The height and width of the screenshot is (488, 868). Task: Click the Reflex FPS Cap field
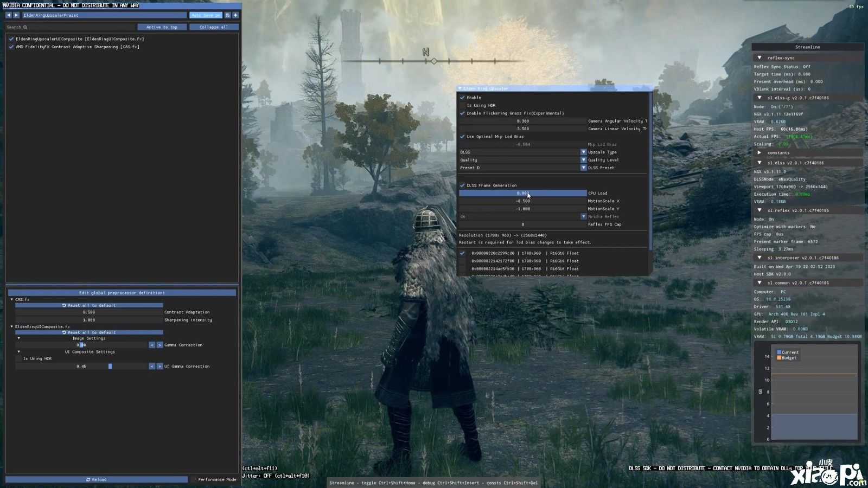tap(523, 224)
